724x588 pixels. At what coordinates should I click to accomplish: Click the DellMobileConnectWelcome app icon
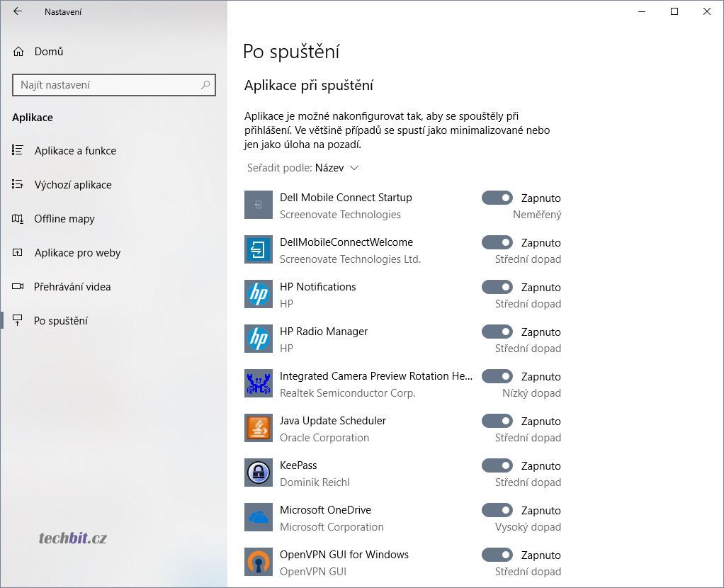pos(258,249)
